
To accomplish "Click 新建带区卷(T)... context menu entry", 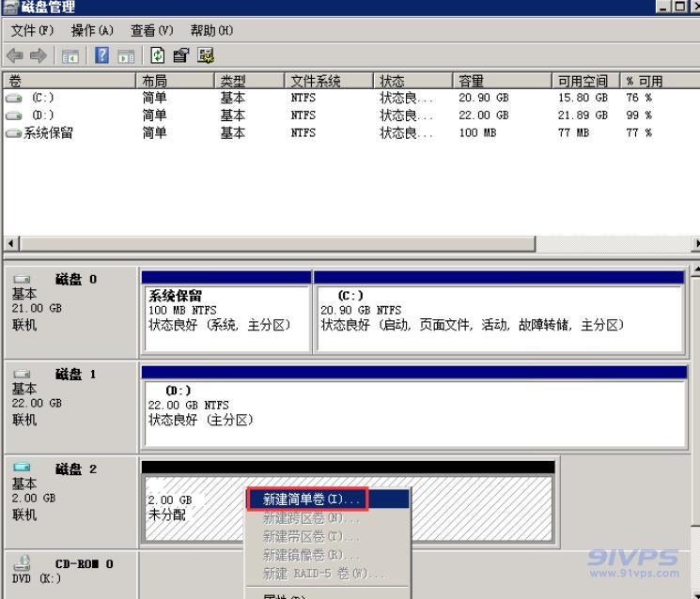I will pos(328,536).
